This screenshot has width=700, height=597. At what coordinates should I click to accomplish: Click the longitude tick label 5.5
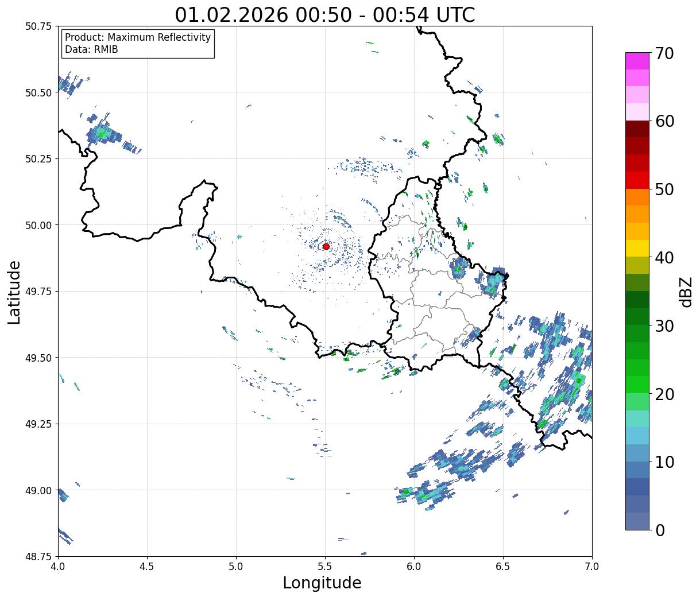[325, 566]
